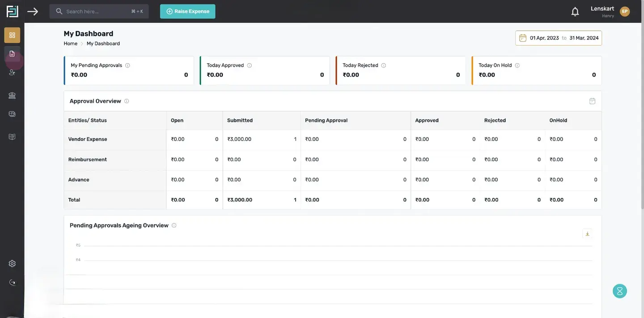Click info icon beside Today Approved
The height and width of the screenshot is (318, 644).
[x=250, y=65]
